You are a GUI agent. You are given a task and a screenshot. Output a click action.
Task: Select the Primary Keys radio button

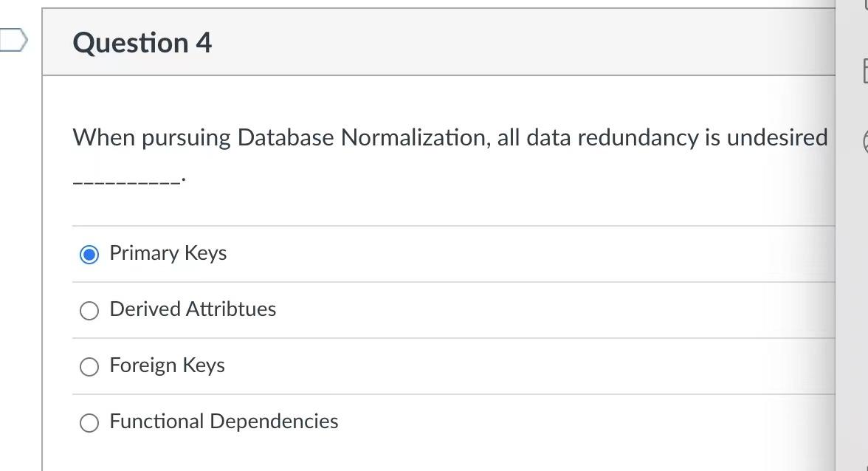[x=89, y=254]
